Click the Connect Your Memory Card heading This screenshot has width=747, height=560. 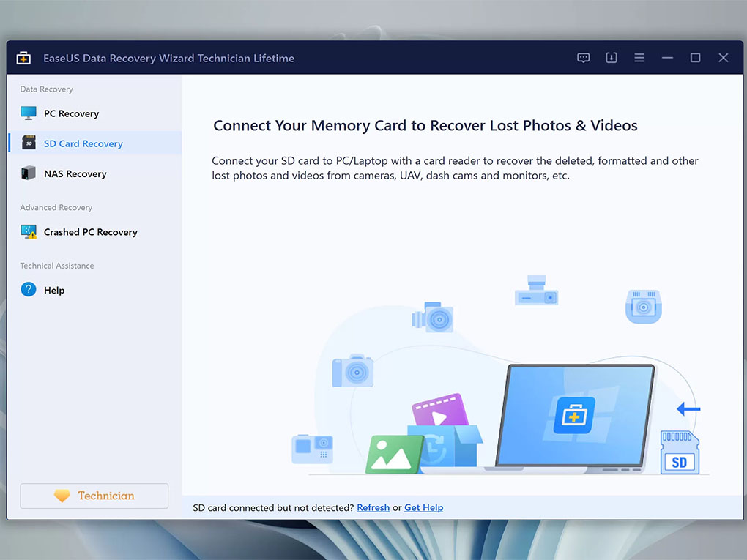[x=425, y=125]
